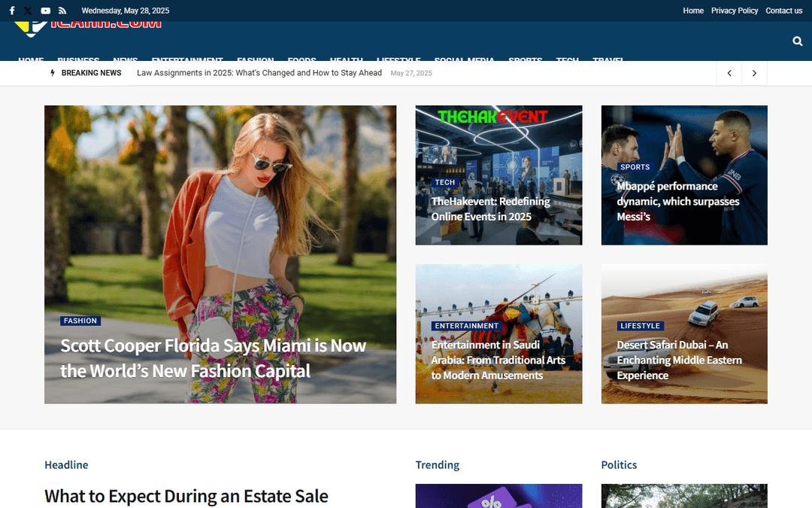Image resolution: width=812 pixels, height=508 pixels.
Task: Open Scott Cooper Florida Miami fashion article title
Action: (x=213, y=358)
